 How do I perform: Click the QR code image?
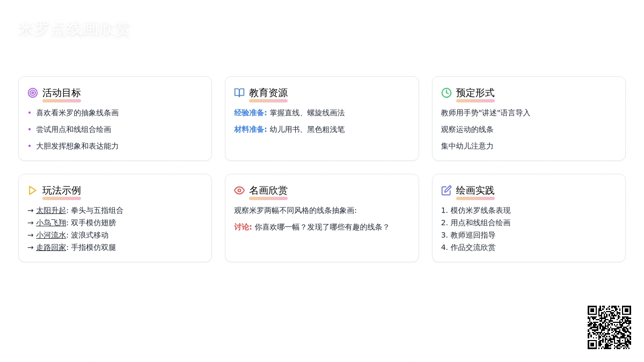coord(609,327)
